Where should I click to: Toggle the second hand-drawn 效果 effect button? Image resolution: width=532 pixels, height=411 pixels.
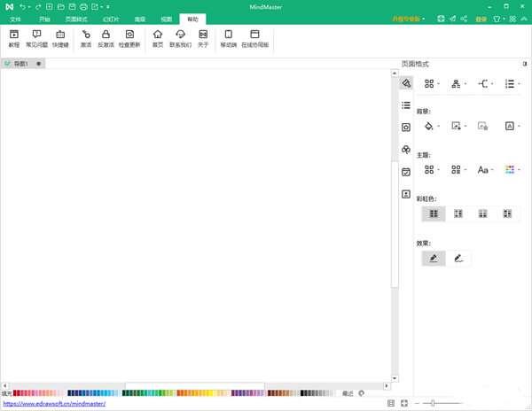coord(458,259)
